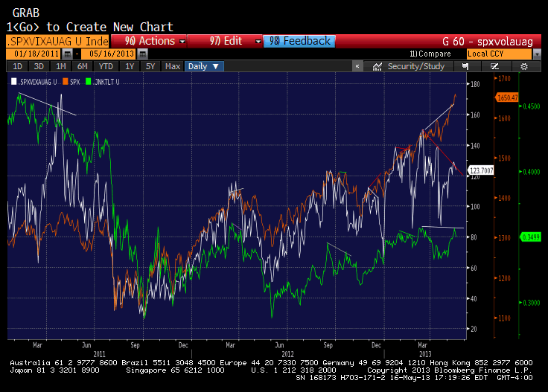Click the SPX legend label
The image size is (548, 392).
point(74,82)
